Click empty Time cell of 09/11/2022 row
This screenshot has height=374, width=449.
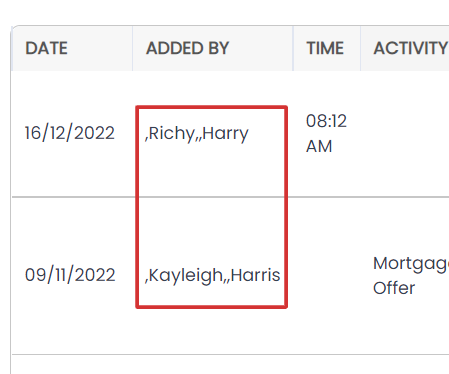click(x=327, y=276)
